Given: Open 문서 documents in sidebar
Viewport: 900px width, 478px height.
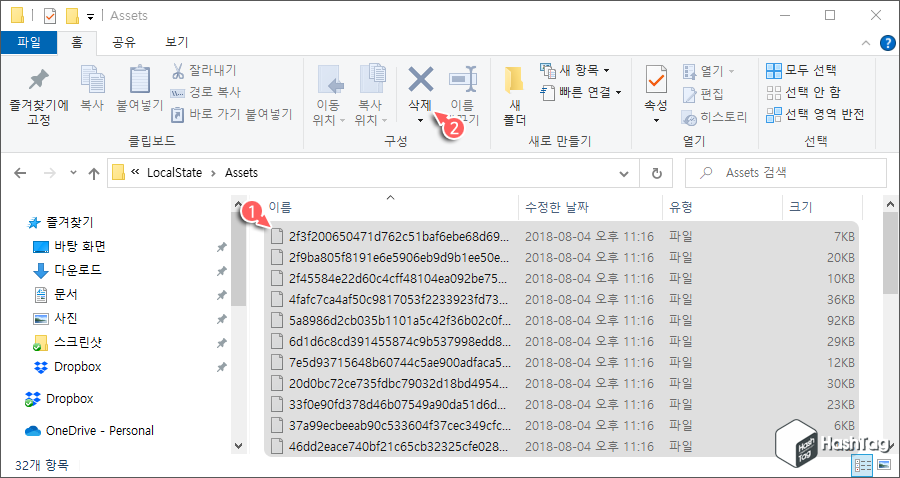Looking at the screenshot, I should point(55,294).
